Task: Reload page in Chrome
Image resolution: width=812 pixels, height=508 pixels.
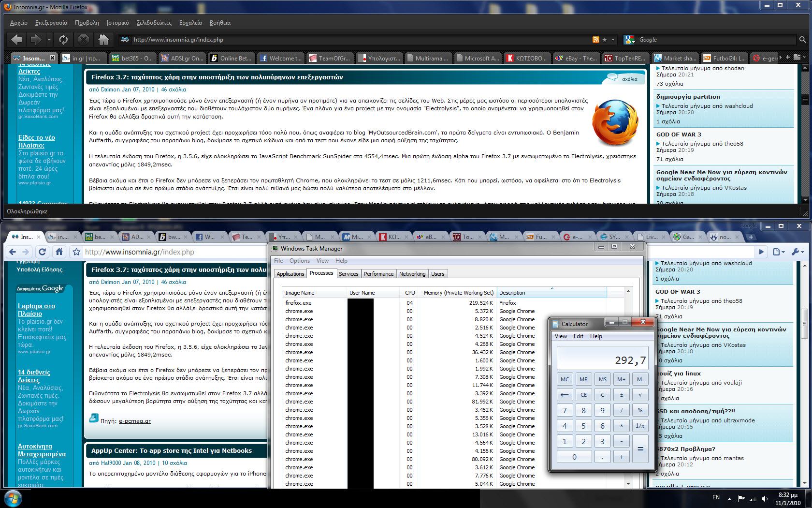Action: (x=42, y=252)
